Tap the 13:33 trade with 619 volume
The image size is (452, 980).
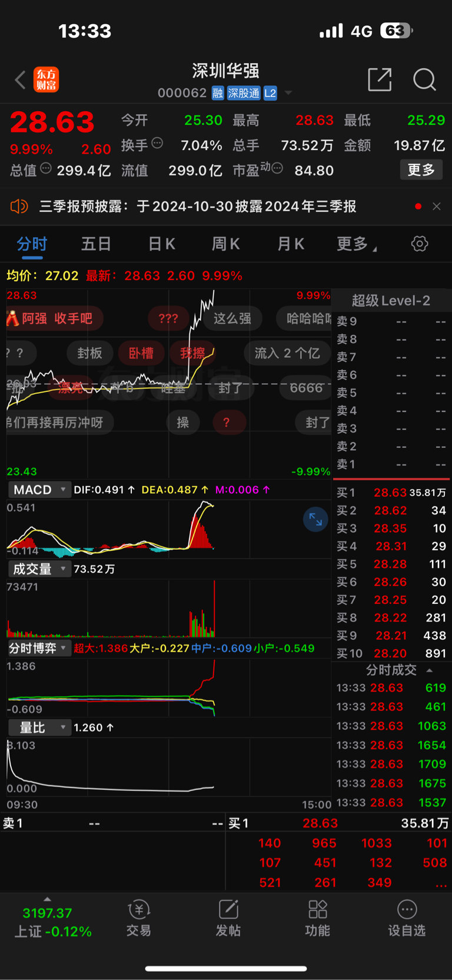click(391, 687)
